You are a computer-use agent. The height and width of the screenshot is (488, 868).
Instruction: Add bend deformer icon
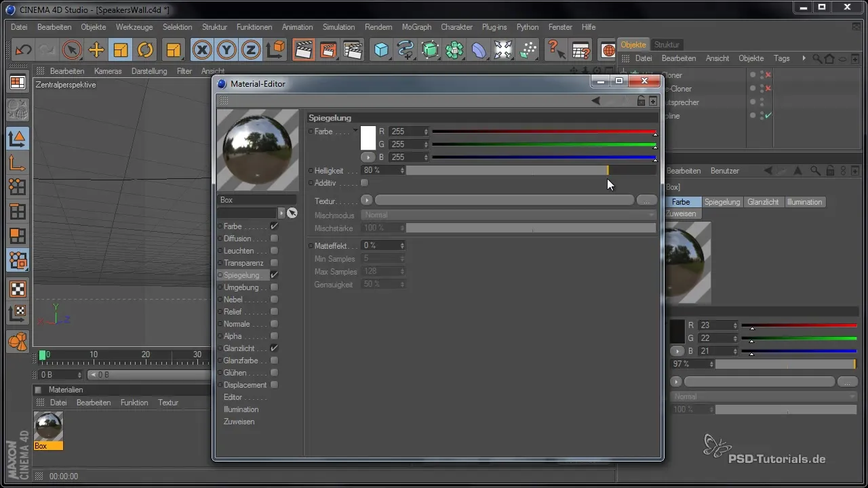[x=479, y=49]
